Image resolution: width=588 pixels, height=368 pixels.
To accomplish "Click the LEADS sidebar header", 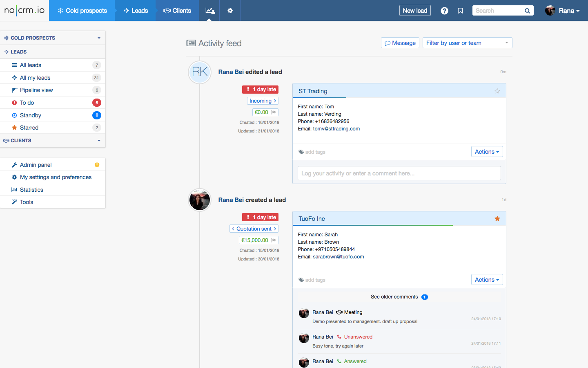I will point(53,52).
